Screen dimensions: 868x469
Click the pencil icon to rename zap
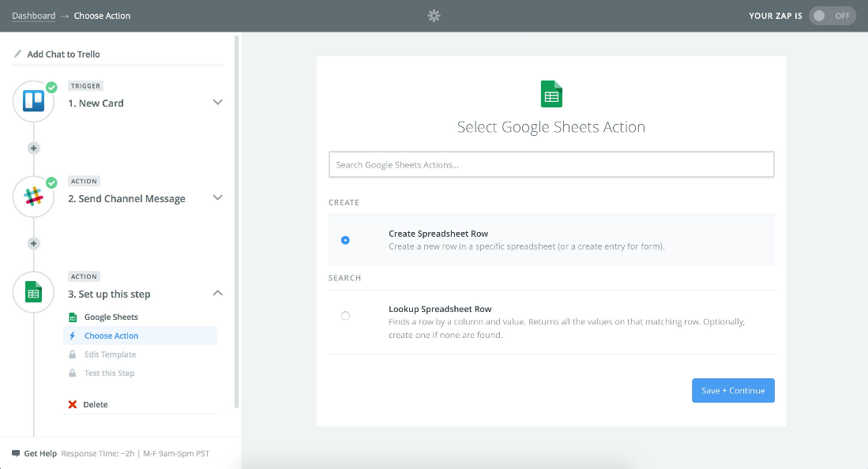pyautogui.click(x=17, y=54)
